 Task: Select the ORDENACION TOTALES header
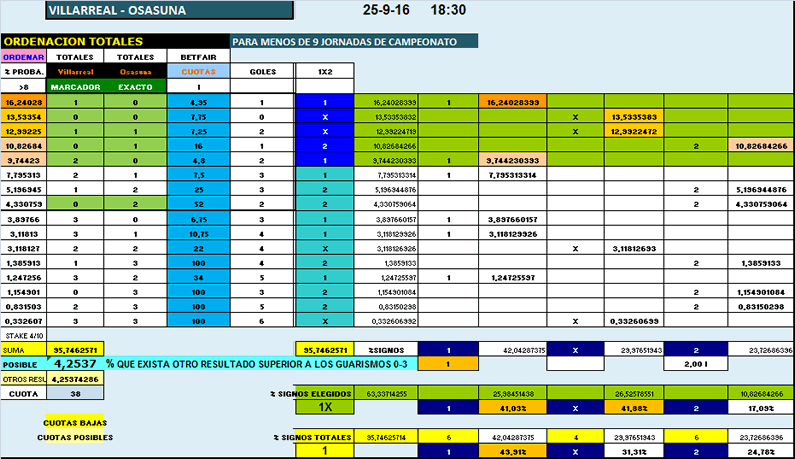point(115,41)
